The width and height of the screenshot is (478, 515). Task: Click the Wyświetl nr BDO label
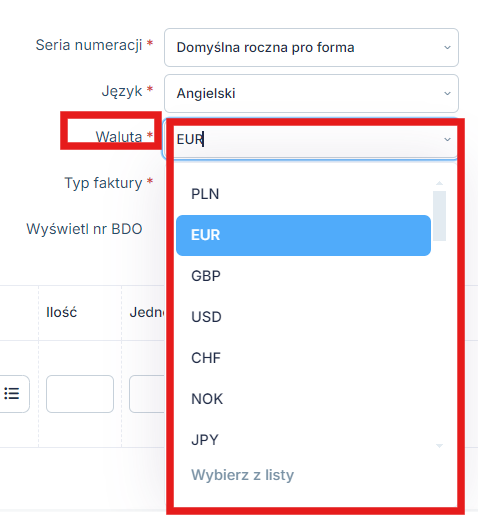coord(84,229)
